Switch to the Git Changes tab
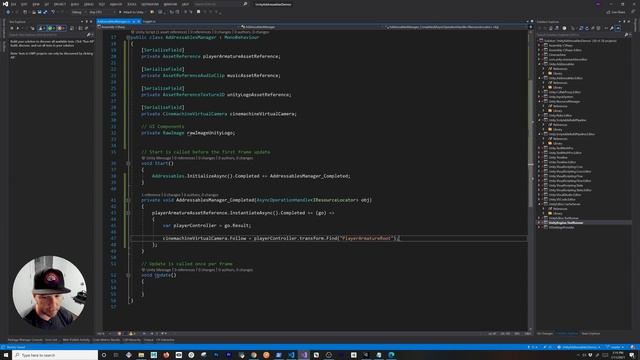 pos(545,333)
